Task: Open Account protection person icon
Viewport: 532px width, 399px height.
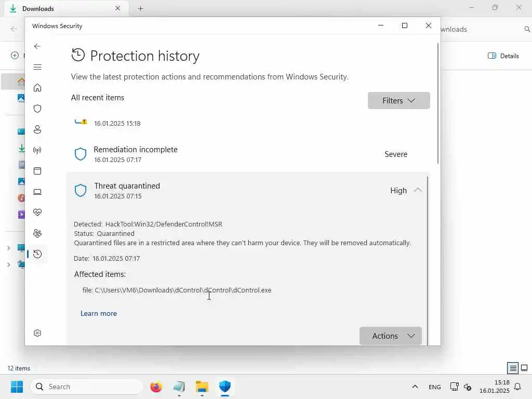Action: 37,129
